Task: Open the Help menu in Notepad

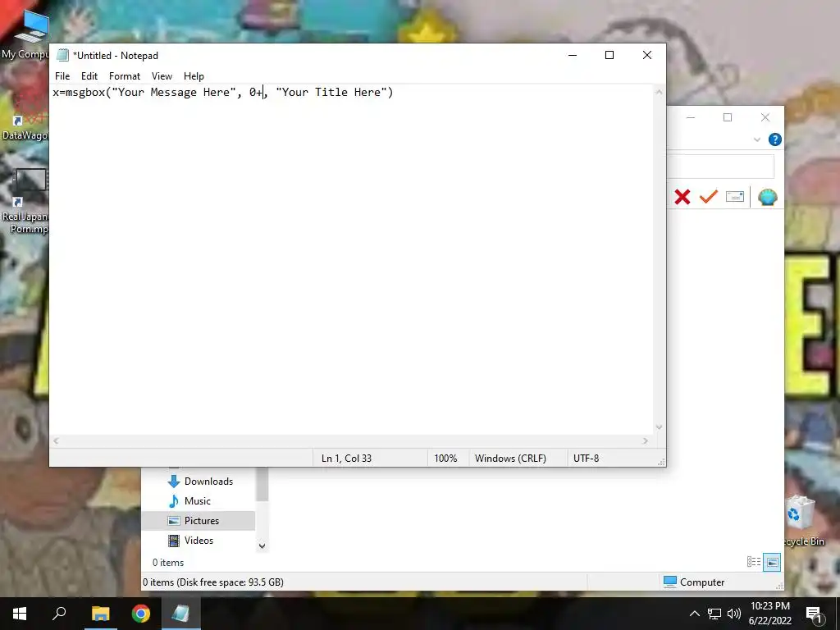Action: 194,76
